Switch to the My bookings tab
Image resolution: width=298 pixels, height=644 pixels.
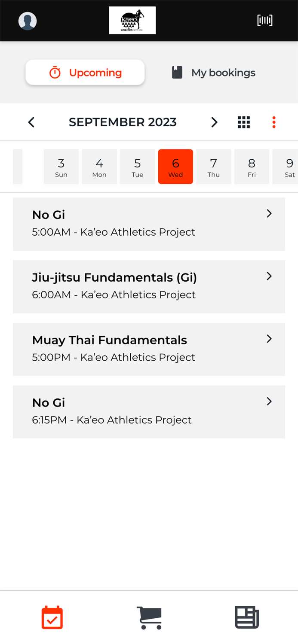coord(212,73)
